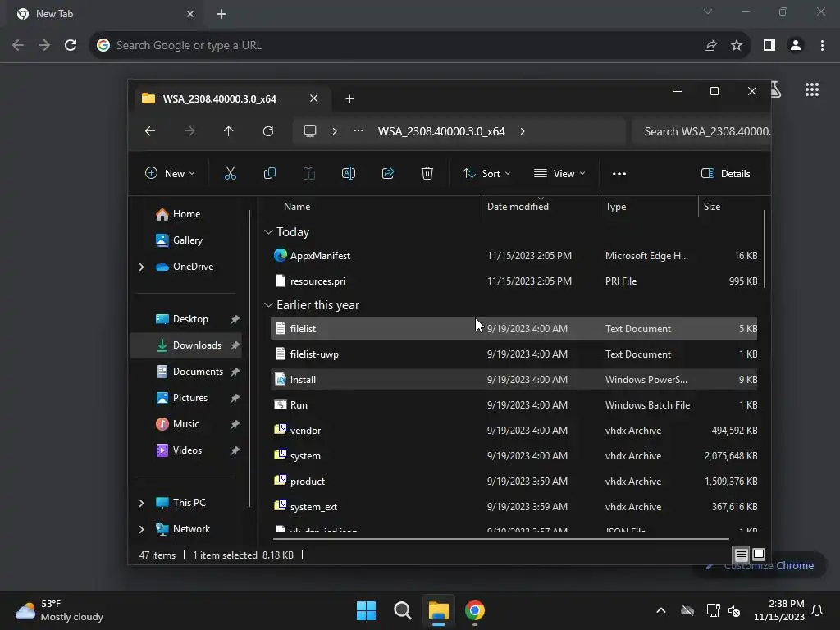
Task: Click the File Explorer taskbar icon
Action: click(x=438, y=610)
